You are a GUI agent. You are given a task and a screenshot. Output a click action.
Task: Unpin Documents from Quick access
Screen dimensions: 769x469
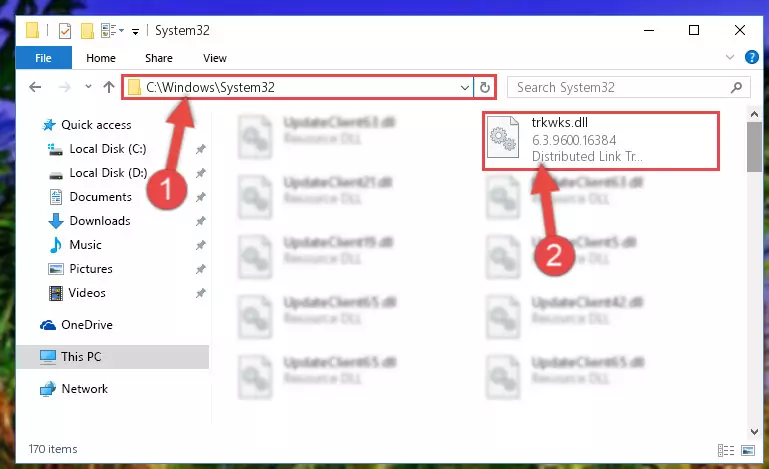click(x=200, y=197)
